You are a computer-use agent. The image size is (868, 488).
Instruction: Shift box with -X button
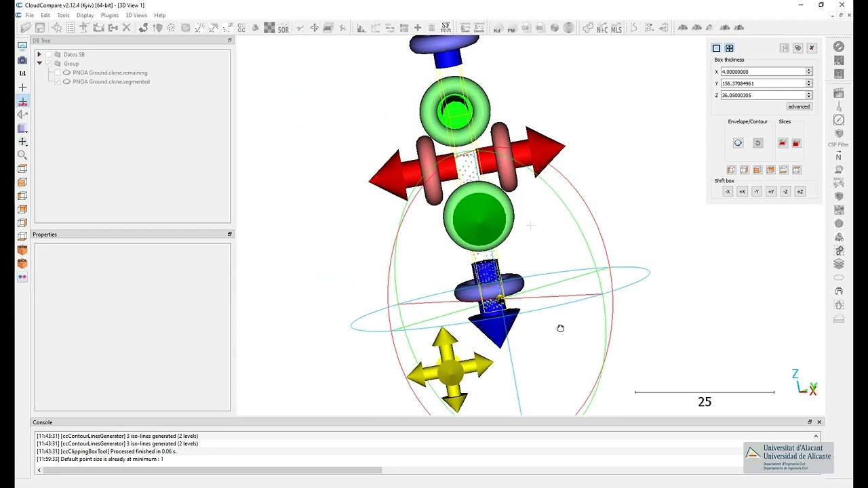coord(728,192)
